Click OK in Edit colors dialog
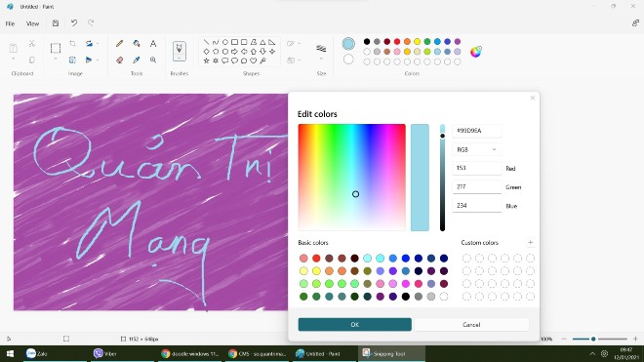Viewport: 644px width, 362px height. pos(355,324)
